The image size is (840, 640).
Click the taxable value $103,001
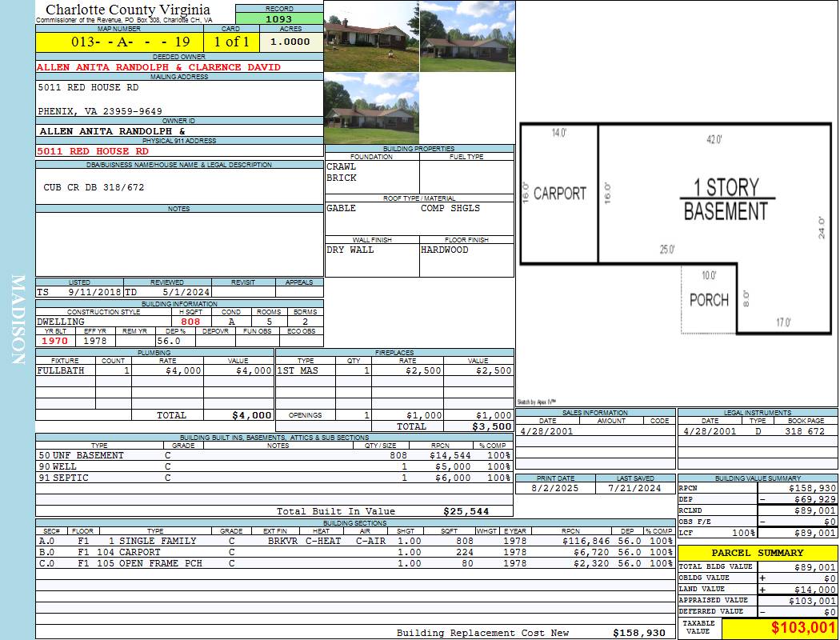click(x=779, y=629)
